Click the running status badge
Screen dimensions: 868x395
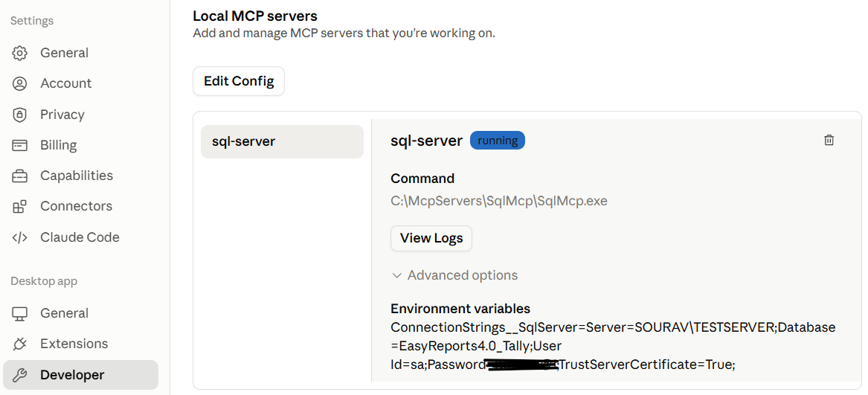click(x=497, y=141)
